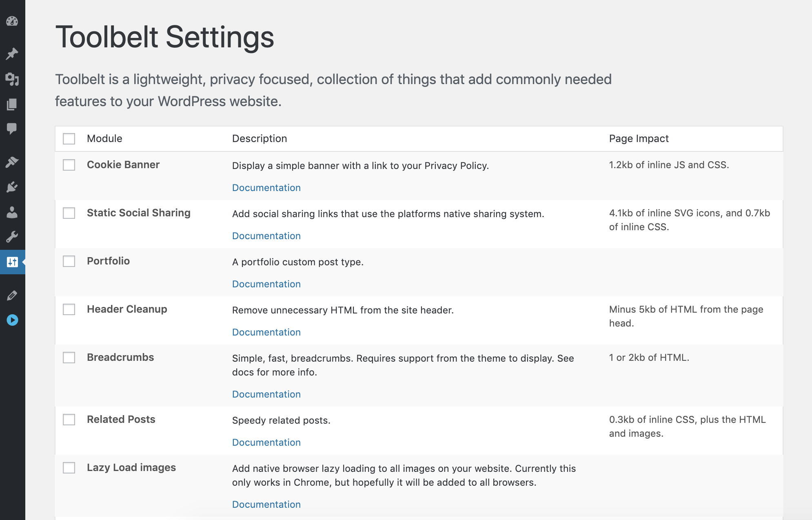Image resolution: width=812 pixels, height=520 pixels.
Task: Open the Users person icon
Action: pos(12,212)
